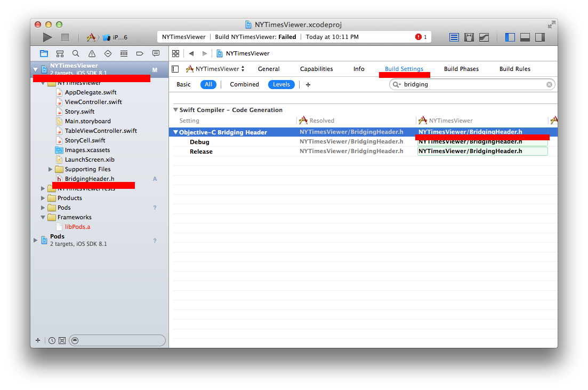Switch to the Build Settings tab
Screen dimensions: 588x390
(x=404, y=69)
